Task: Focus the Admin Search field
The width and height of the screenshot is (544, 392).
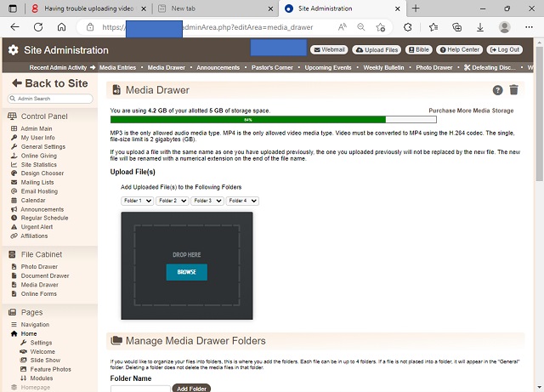Action: click(x=50, y=99)
